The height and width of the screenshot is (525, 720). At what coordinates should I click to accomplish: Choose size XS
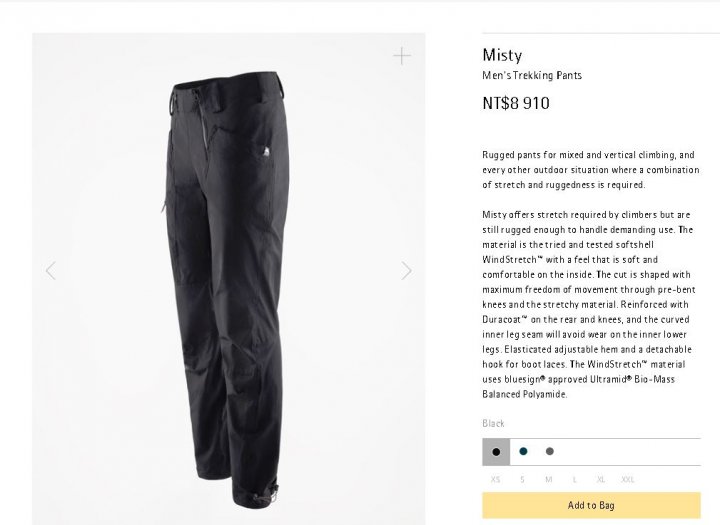point(495,480)
